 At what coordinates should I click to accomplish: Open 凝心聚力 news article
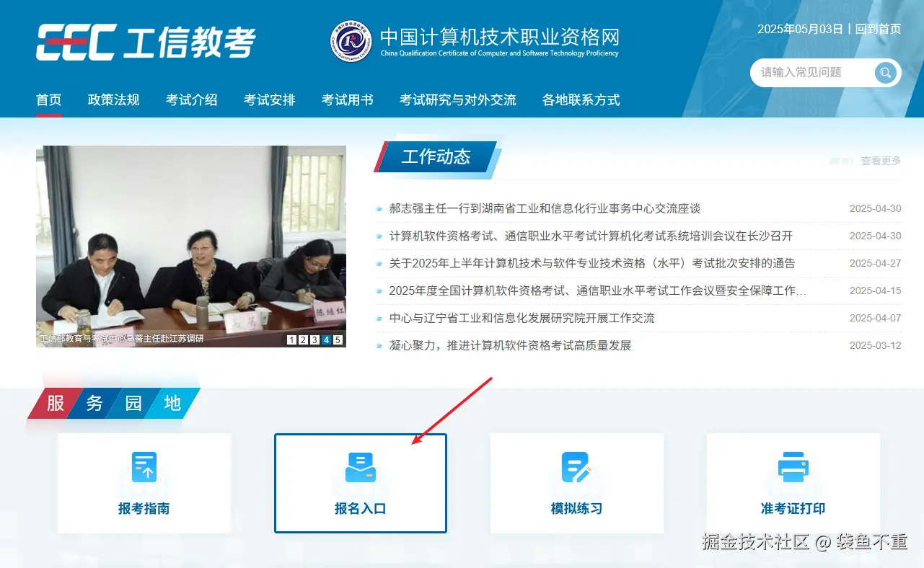[510, 345]
